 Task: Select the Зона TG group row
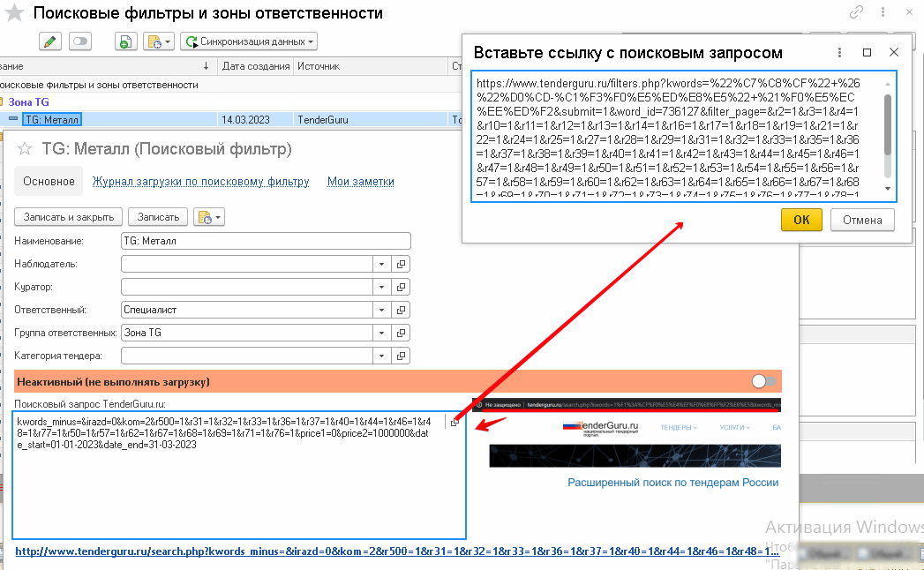point(28,102)
